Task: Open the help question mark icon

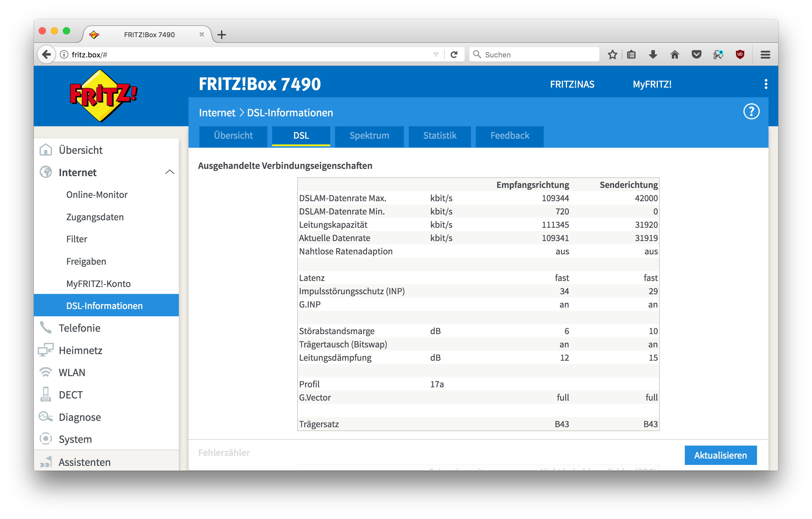Action: pyautogui.click(x=751, y=111)
